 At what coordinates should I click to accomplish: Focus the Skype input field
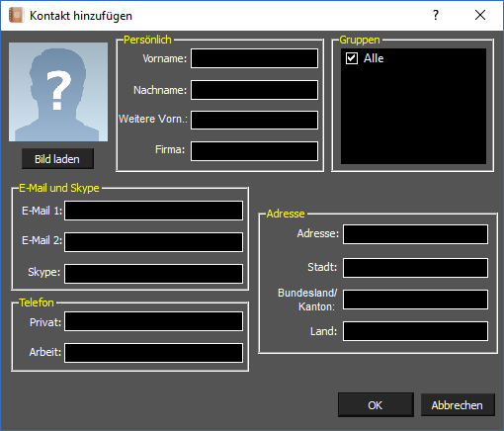[x=153, y=274]
